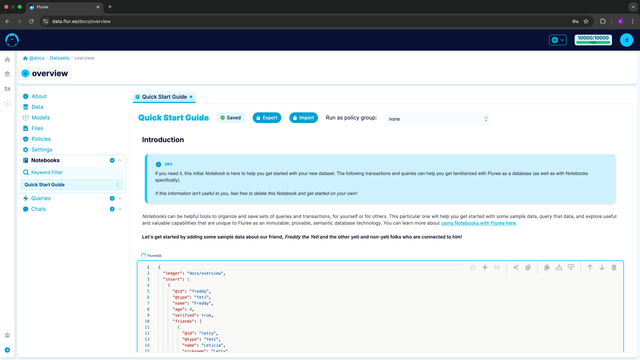Click the Saved status badge
This screenshot has width=640, height=360.
coord(231,118)
